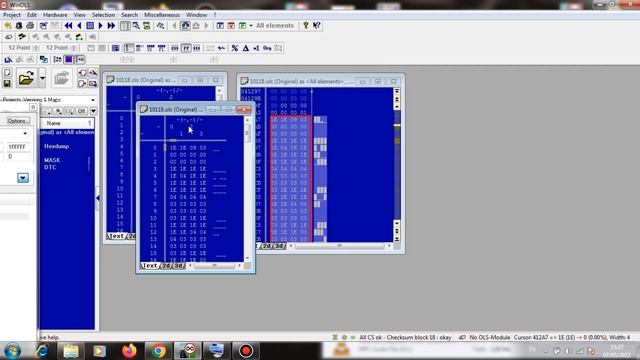
Task: Switch to 3d tab in front window
Action: 178,266
